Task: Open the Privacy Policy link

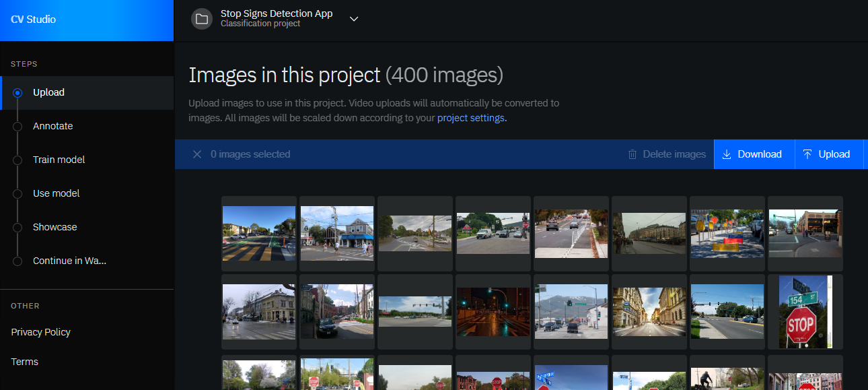Action: 40,332
